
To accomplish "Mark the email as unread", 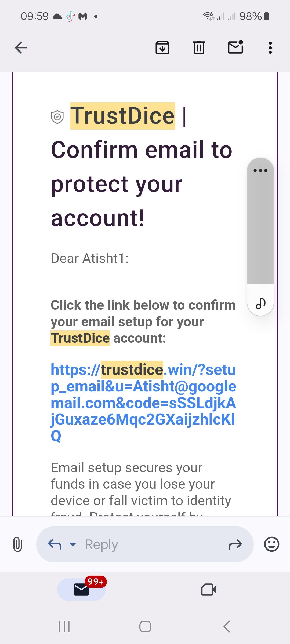I will pos(235,47).
